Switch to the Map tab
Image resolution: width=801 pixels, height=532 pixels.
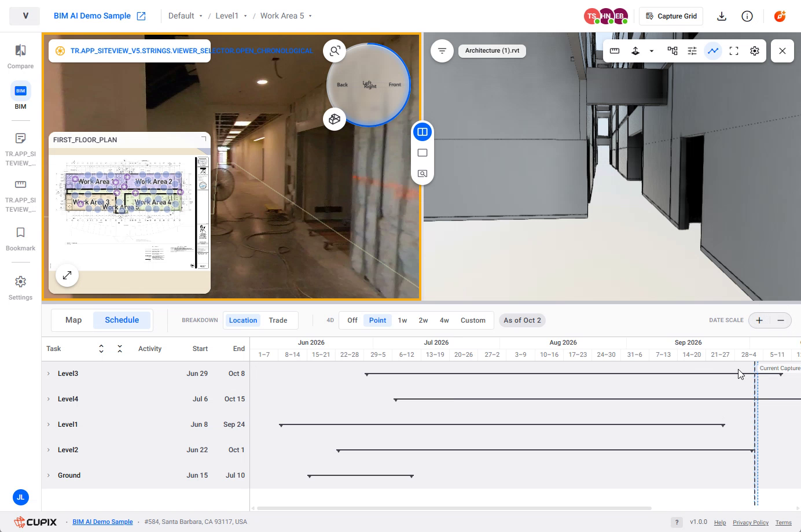[74, 320]
